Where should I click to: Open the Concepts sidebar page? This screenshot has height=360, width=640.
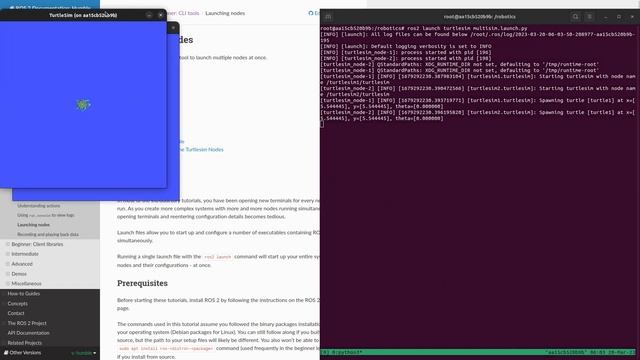pyautogui.click(x=18, y=303)
